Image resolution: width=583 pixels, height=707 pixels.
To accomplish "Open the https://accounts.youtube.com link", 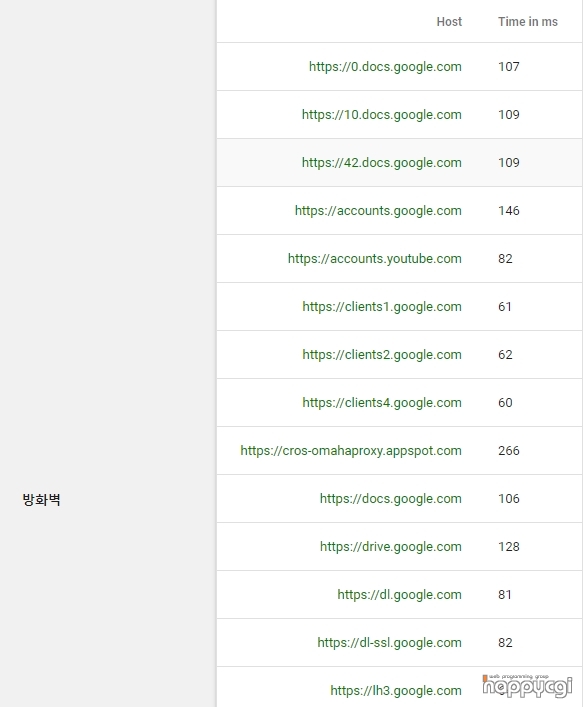I will (x=375, y=259).
